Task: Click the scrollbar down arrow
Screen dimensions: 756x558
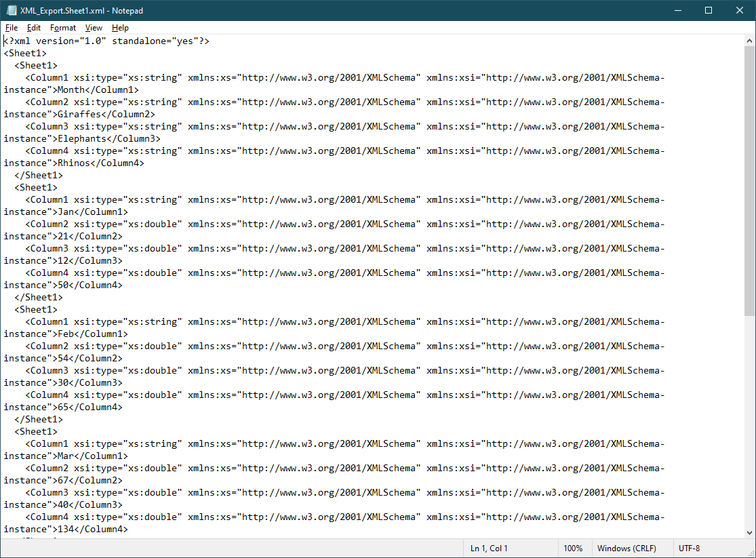Action: click(749, 532)
